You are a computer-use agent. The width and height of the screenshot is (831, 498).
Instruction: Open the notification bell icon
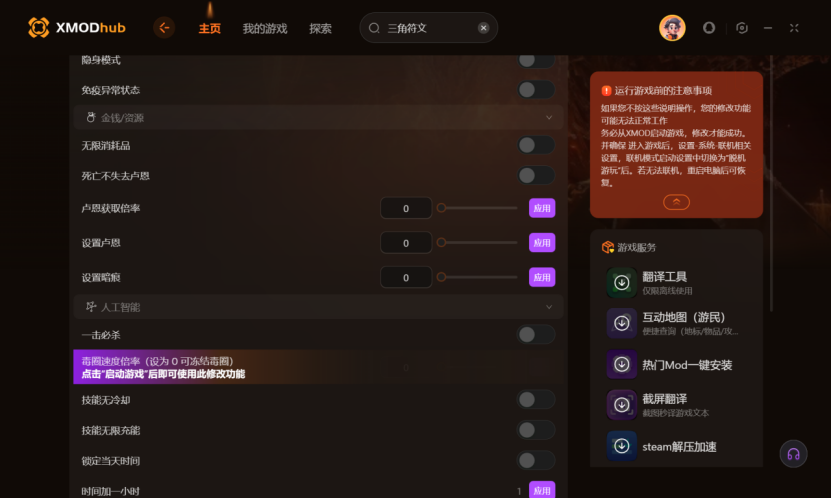709,28
